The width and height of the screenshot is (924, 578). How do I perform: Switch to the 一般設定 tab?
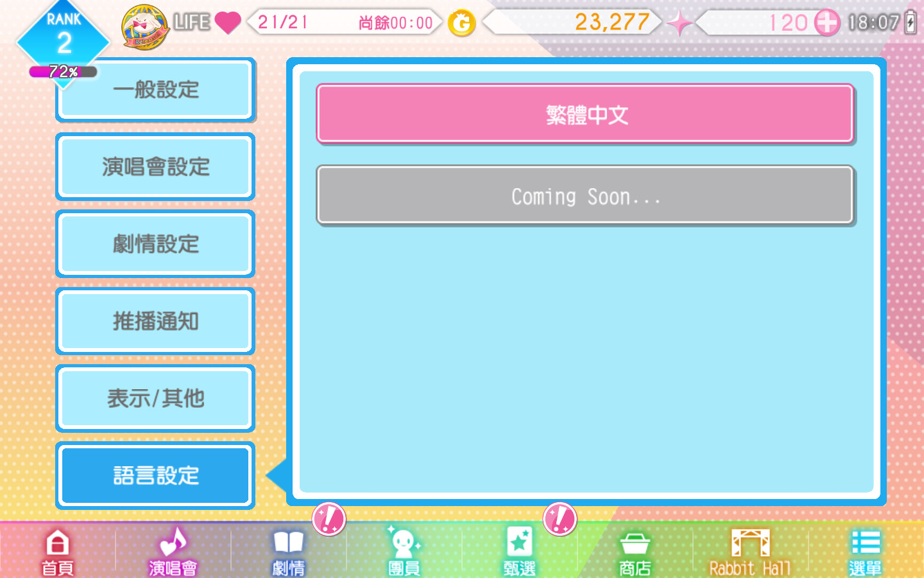pos(156,90)
